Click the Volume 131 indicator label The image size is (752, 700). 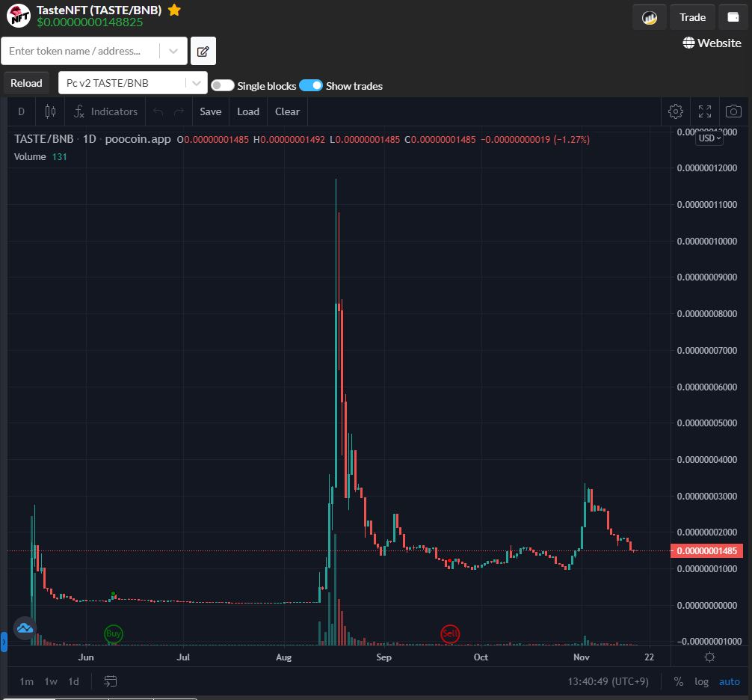(x=40, y=157)
